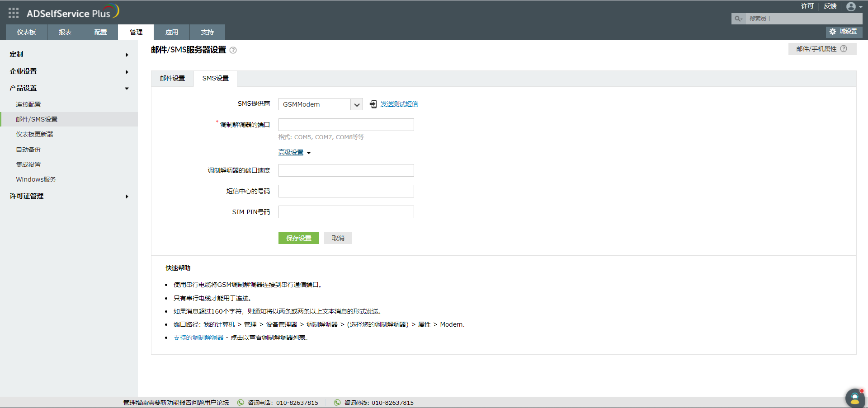Viewport: 868px width, 408px height.
Task: Click the 反馈 link in header
Action: [830, 6]
